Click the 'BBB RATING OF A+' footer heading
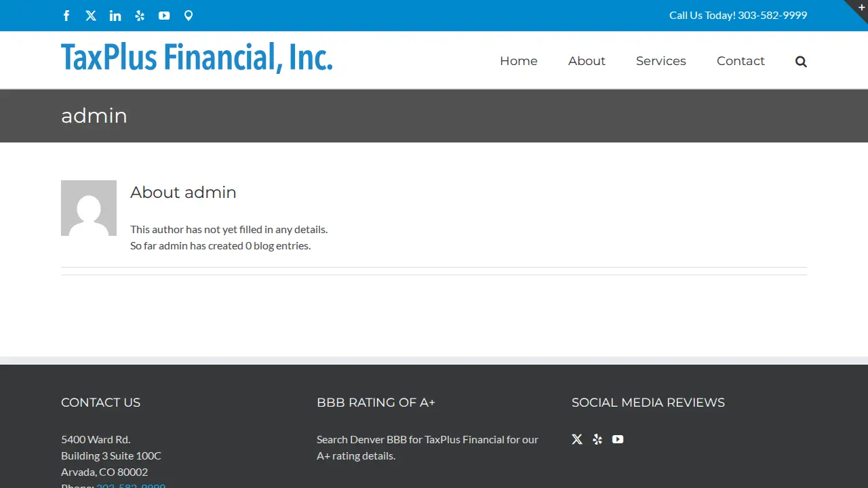The height and width of the screenshot is (488, 868). pyautogui.click(x=376, y=403)
